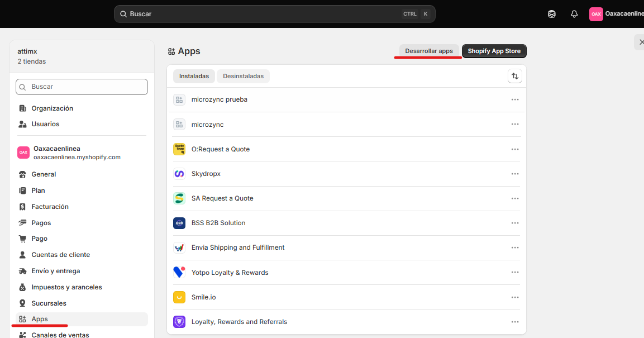This screenshot has width=644, height=338.
Task: Click the BSS B2B Solution app name
Action: click(x=218, y=222)
